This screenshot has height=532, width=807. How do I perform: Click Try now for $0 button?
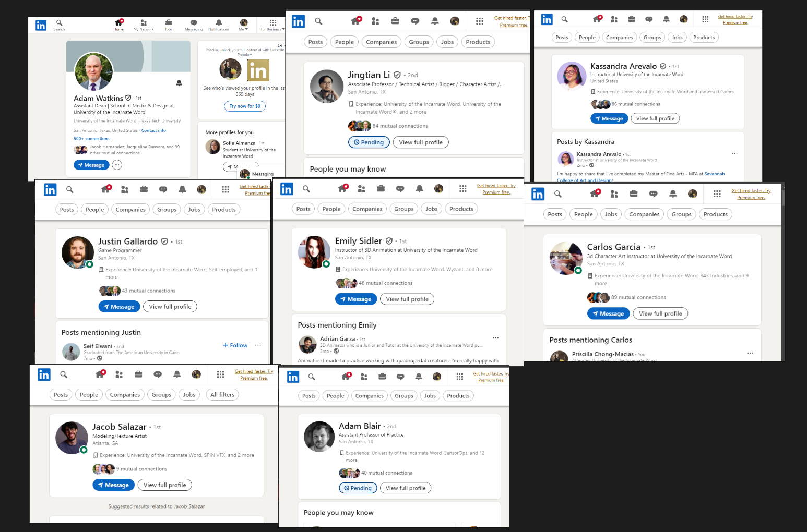[245, 106]
